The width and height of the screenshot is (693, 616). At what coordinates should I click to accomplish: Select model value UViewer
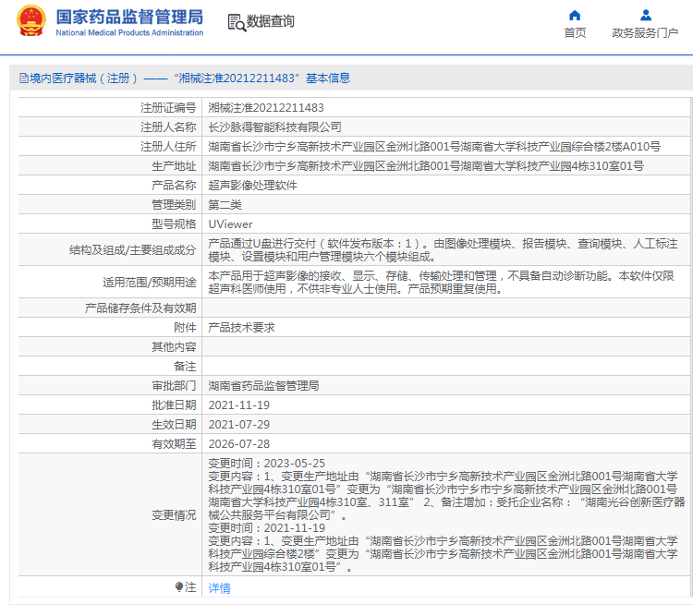(230, 224)
